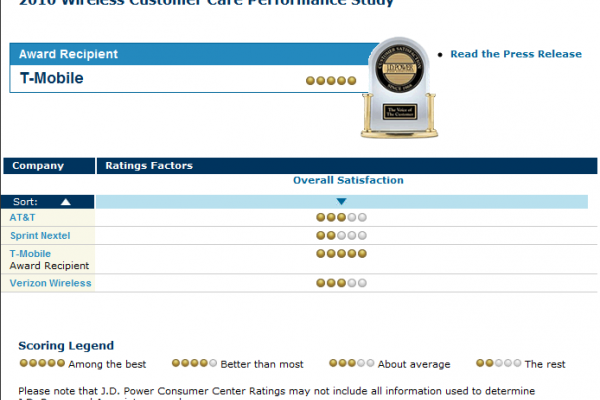Open the Read the Press Release link
The image size is (600, 400).
(x=516, y=54)
